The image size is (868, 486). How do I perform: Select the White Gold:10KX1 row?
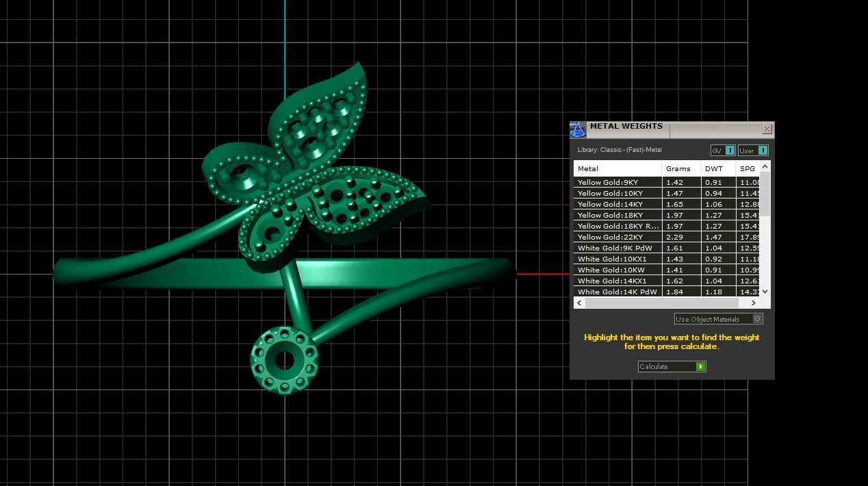(x=667, y=259)
